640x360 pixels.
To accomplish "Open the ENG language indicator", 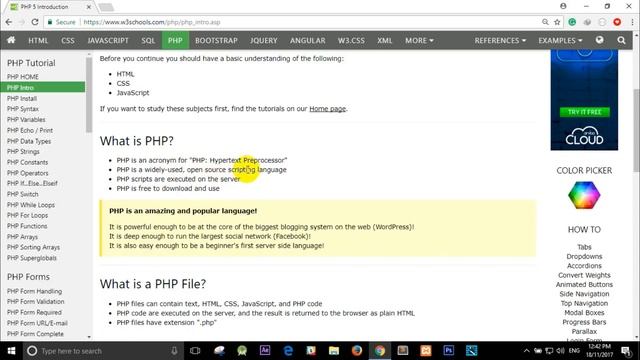I will click(574, 351).
